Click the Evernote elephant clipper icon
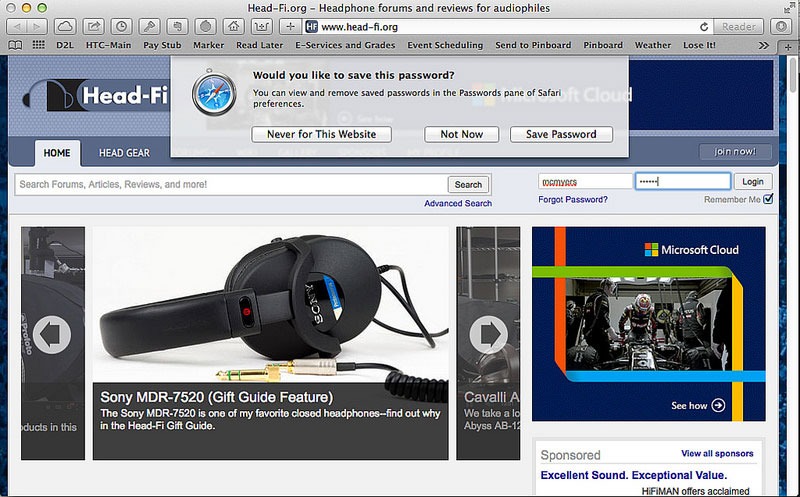The image size is (800, 497). (178, 27)
